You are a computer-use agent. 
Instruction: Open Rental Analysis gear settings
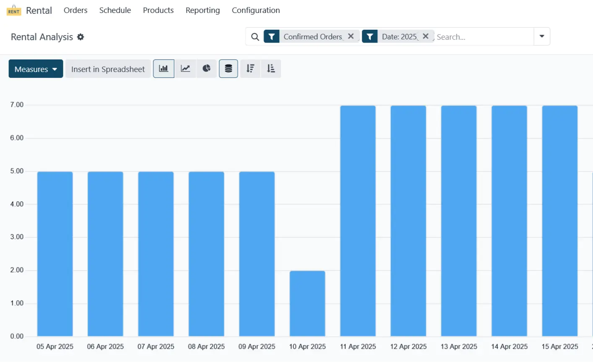click(80, 37)
